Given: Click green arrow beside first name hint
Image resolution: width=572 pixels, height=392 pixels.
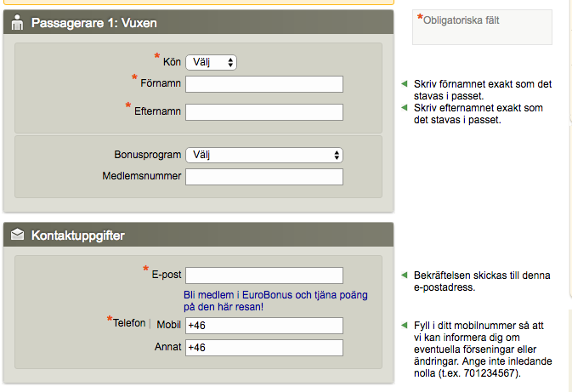Looking at the screenshot, I should [405, 84].
